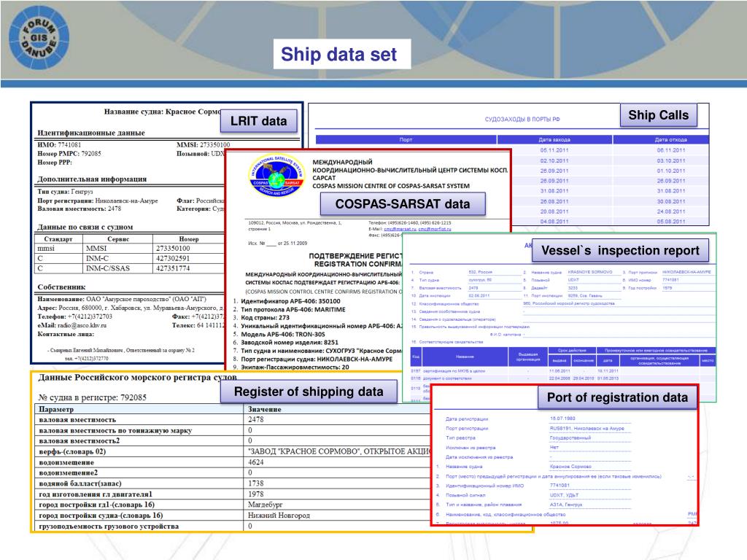
Task: Select 'Государственный' registry type value
Action: pos(570,438)
